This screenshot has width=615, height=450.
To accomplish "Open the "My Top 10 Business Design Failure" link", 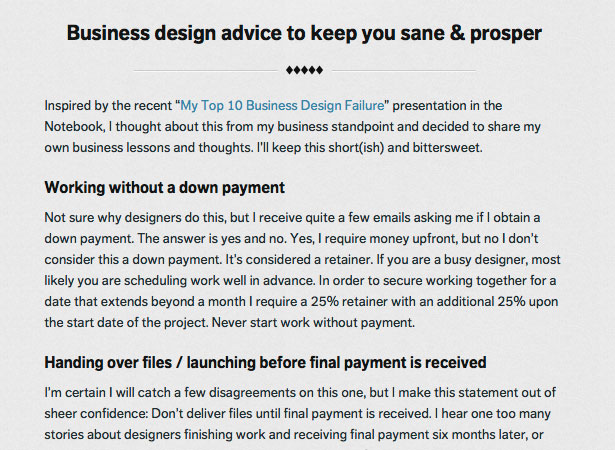I will [282, 106].
